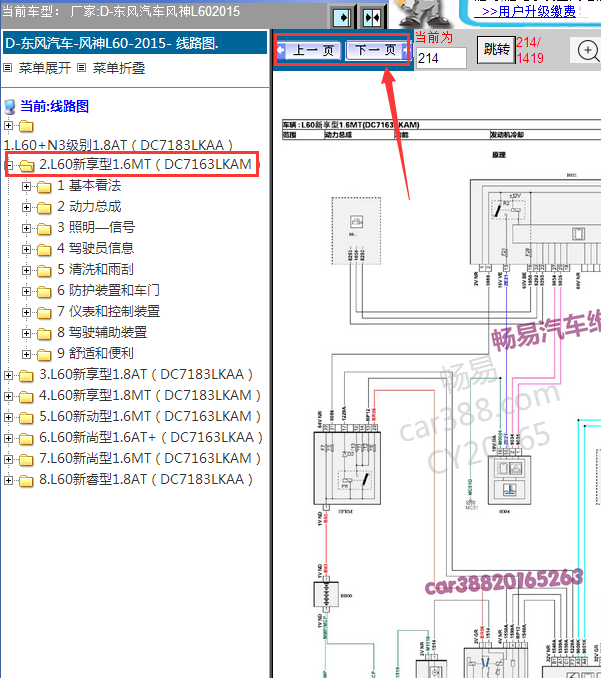
Task: Click folder icon of 6.L60新尚型1.6AT+
Action: [26, 439]
